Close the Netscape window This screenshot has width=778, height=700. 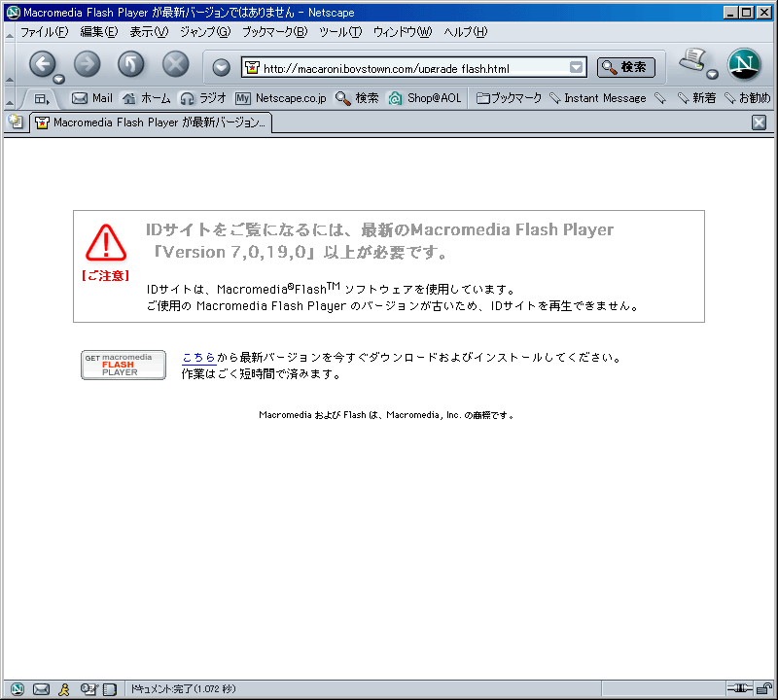(x=764, y=13)
